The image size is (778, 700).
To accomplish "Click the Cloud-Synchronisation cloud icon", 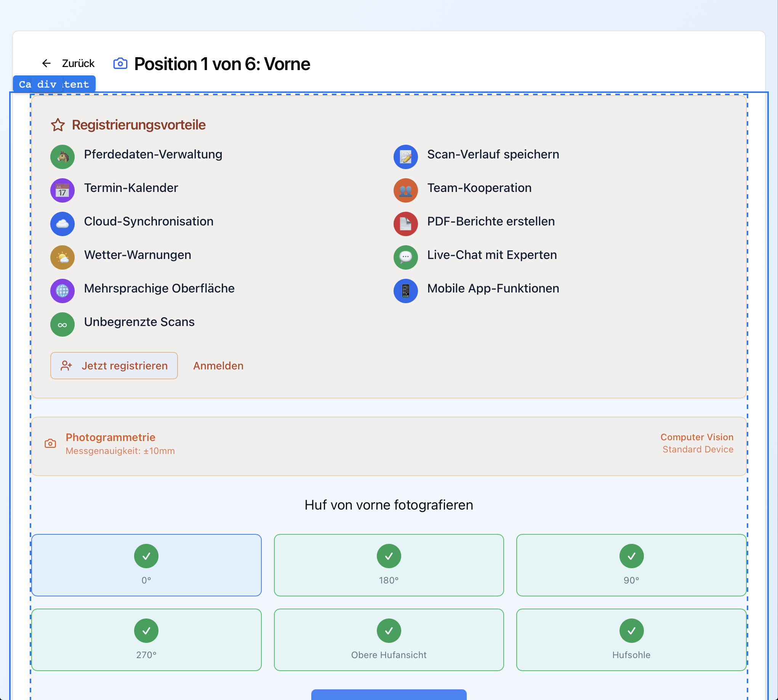I will [x=62, y=224].
